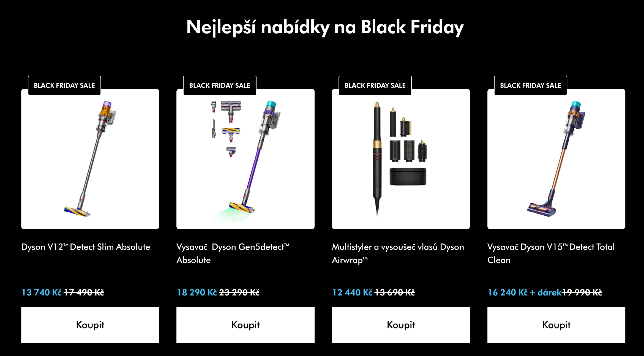Click Black Friday Sale badge on V15 card
Screen dimensions: 644x356
530,86
